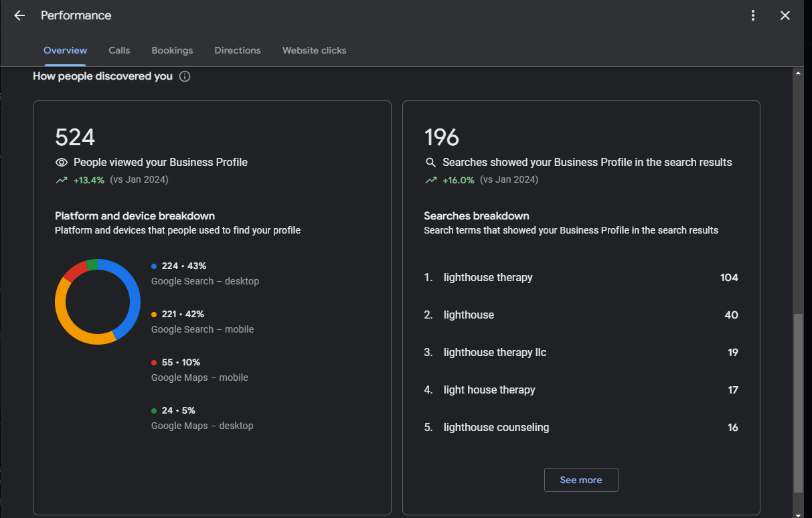Go back using the left arrow icon

coord(19,15)
